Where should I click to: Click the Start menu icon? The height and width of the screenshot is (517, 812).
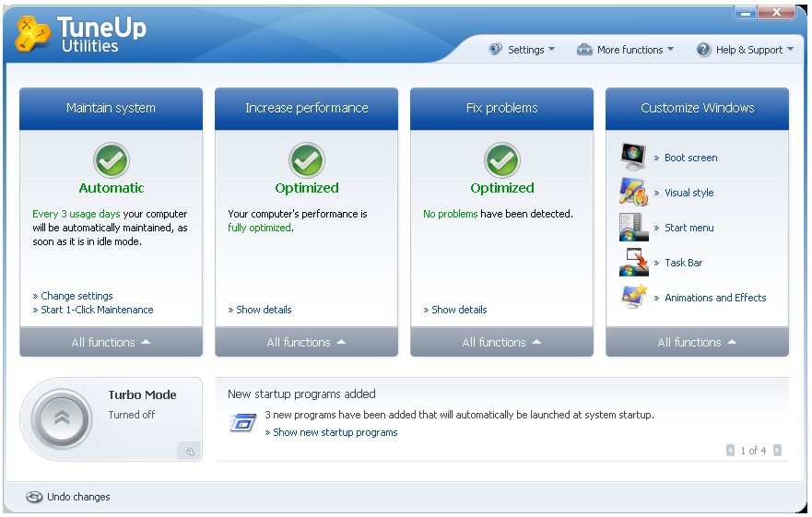click(633, 227)
